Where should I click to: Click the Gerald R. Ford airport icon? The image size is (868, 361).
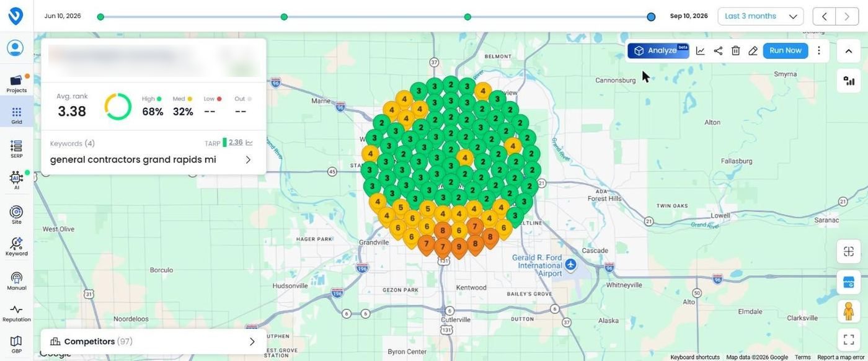(x=571, y=265)
